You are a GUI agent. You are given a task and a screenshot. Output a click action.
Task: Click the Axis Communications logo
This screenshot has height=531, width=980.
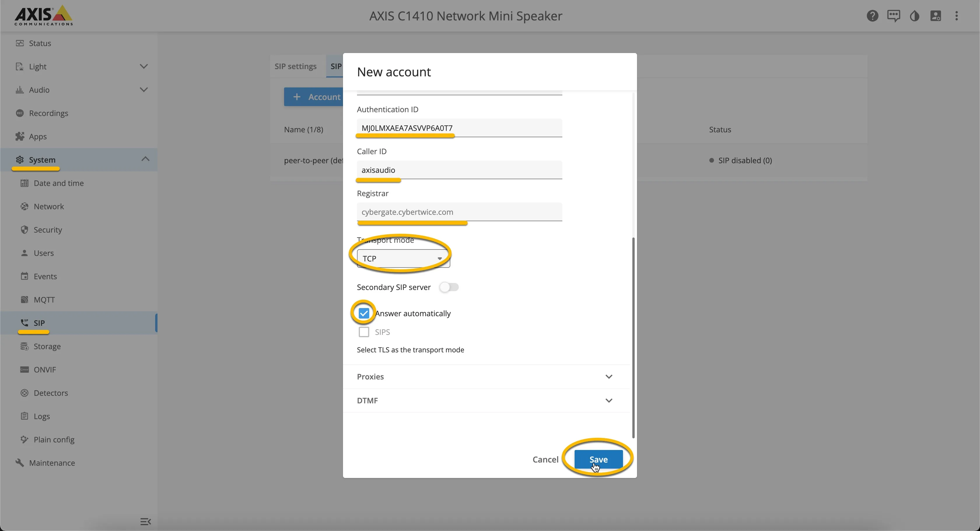43,15
